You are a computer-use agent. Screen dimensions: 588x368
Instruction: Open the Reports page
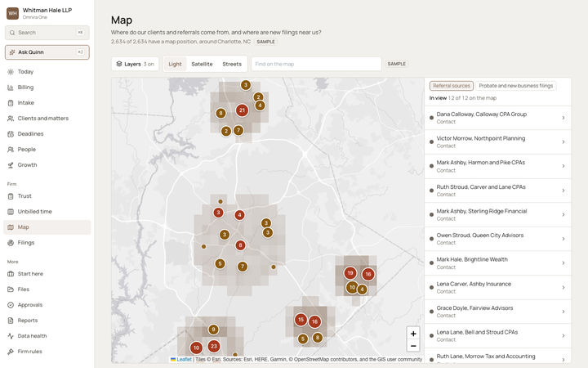(47, 321)
